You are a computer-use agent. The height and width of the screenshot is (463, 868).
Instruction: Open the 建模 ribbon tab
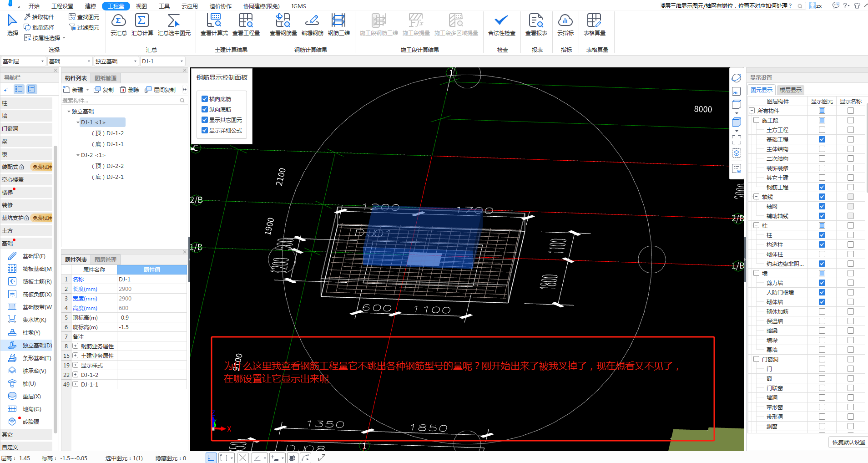click(91, 6)
